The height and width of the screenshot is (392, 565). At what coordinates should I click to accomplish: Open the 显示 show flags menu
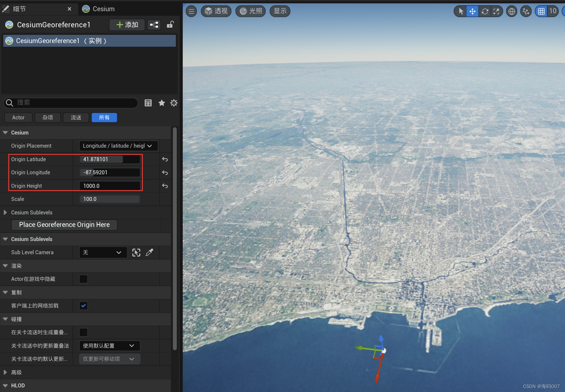(x=280, y=11)
